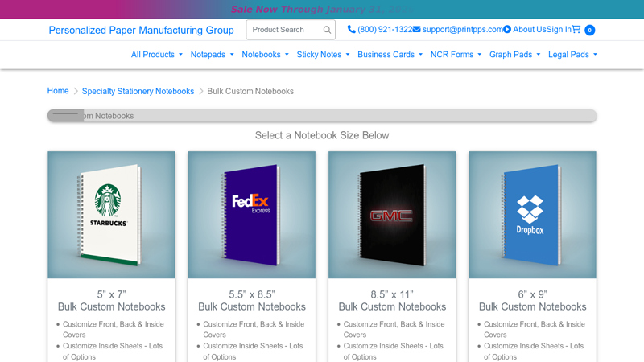Open the NCR Forms dropdown

click(x=456, y=54)
